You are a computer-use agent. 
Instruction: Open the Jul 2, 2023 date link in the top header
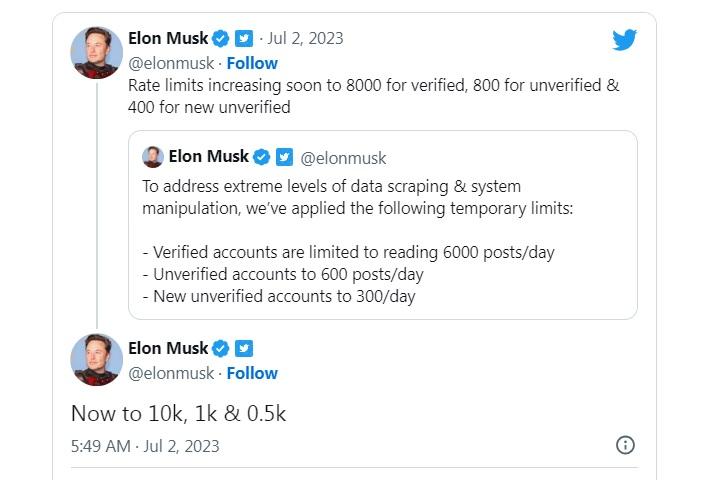[x=305, y=39]
